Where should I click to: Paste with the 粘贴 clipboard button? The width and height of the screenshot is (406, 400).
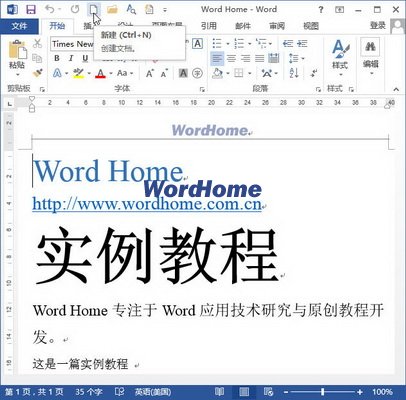[17, 57]
